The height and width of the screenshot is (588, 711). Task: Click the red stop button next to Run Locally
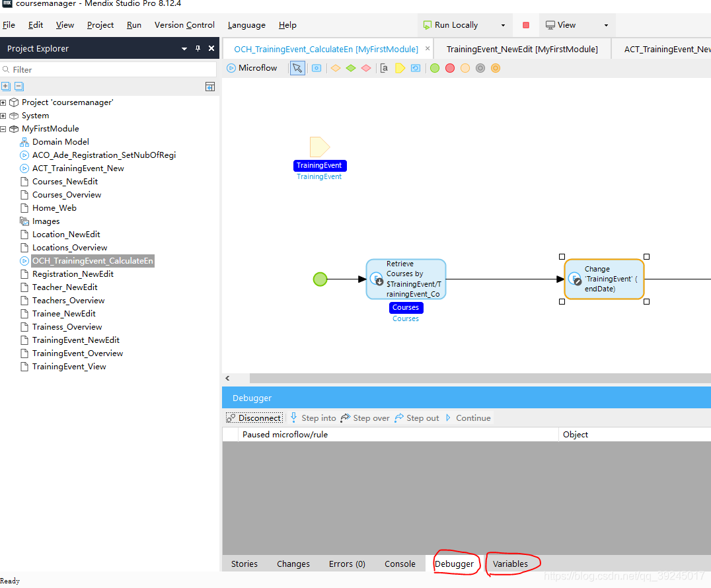(526, 25)
